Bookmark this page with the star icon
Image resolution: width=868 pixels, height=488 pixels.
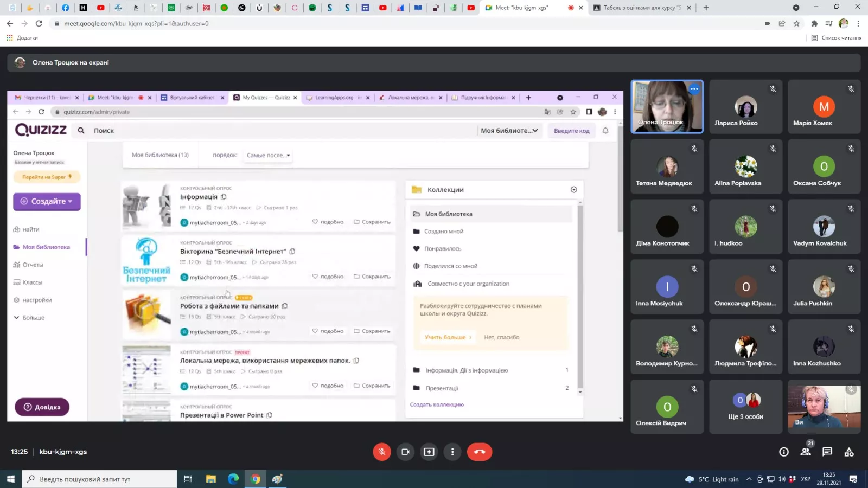[796, 23]
